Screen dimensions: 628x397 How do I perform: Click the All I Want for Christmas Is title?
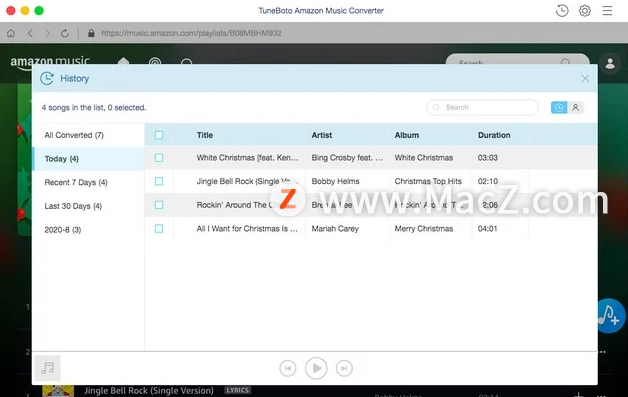pos(247,229)
